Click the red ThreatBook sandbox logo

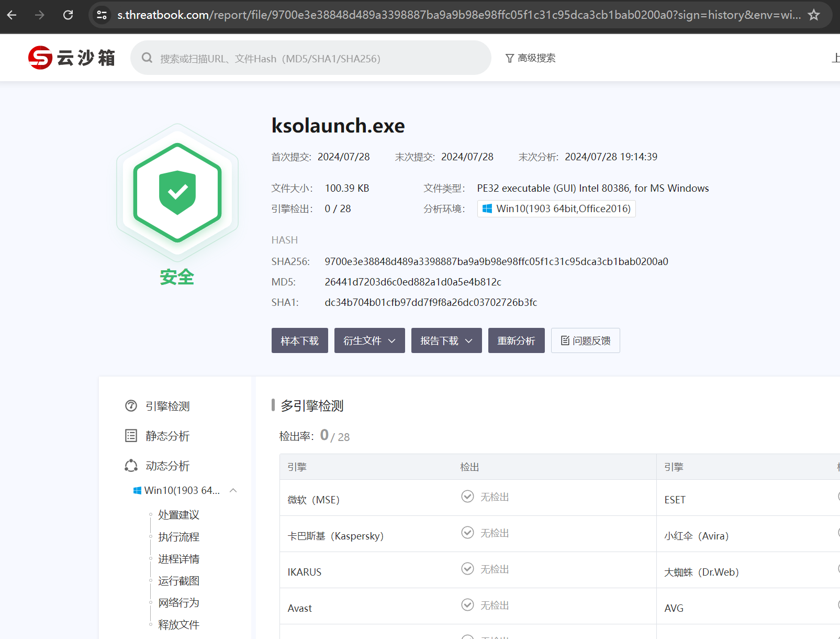click(40, 58)
